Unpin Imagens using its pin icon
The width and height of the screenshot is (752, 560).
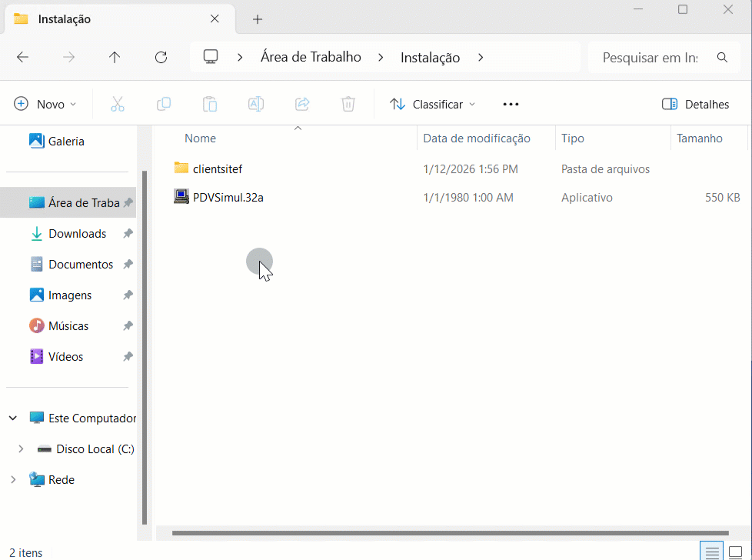(x=128, y=295)
